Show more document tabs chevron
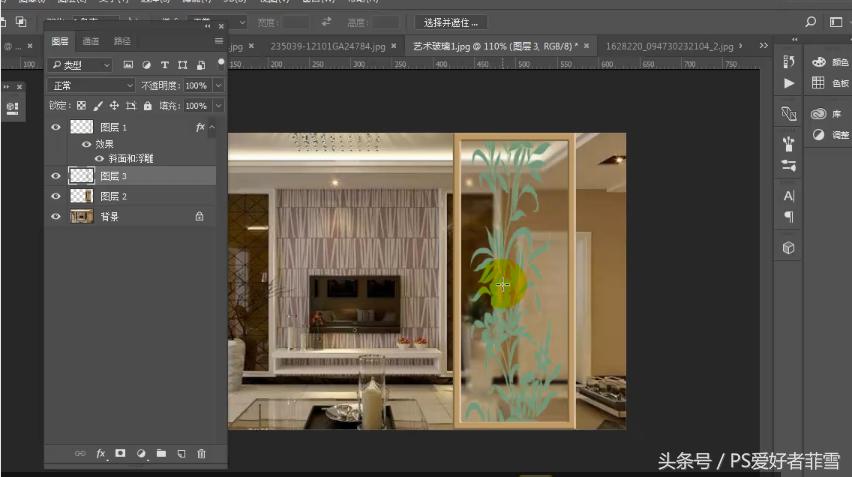Viewport: 852px width, 477px height. [x=763, y=46]
